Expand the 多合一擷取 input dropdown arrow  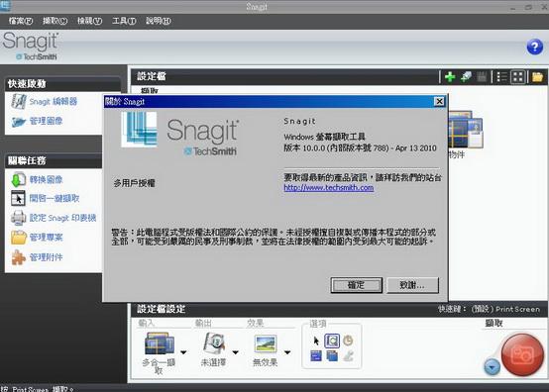pos(183,352)
